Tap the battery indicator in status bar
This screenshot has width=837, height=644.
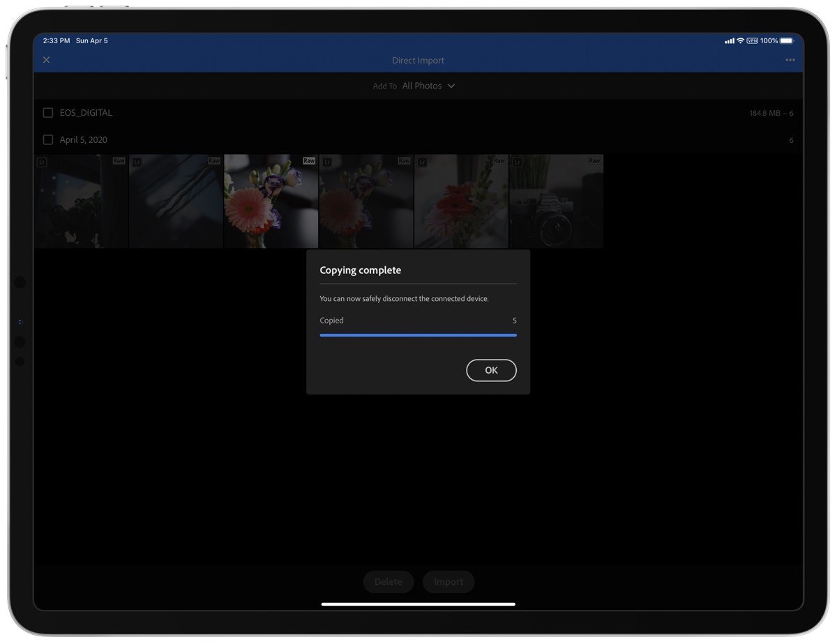point(786,41)
